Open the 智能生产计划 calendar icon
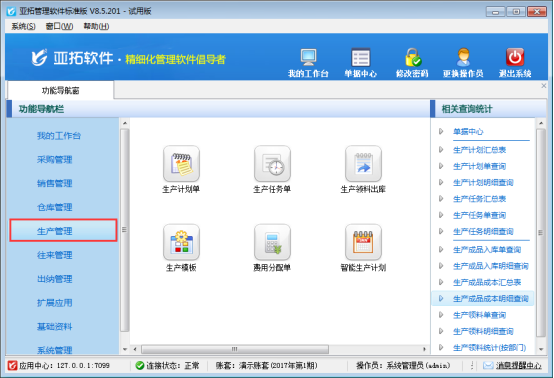554x378 pixels. (364, 242)
